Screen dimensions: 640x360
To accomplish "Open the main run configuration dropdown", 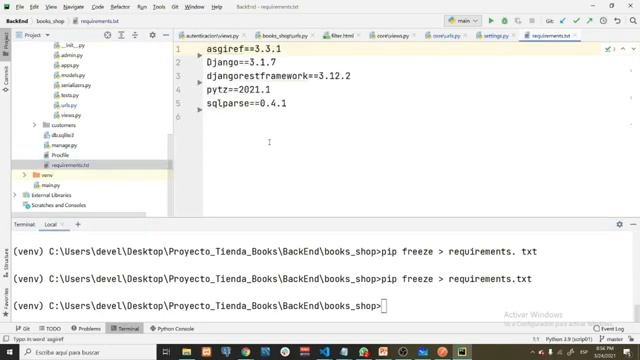I will click(x=463, y=21).
